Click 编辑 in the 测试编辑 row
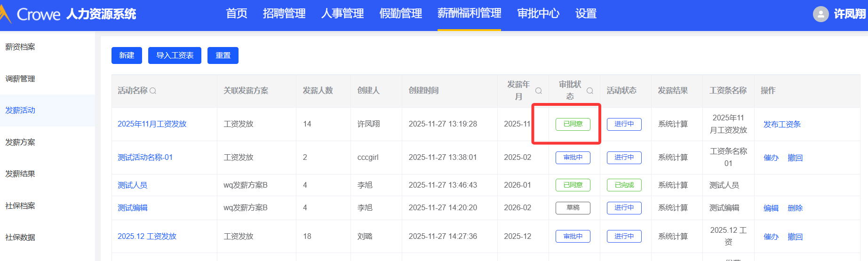 pyautogui.click(x=771, y=208)
